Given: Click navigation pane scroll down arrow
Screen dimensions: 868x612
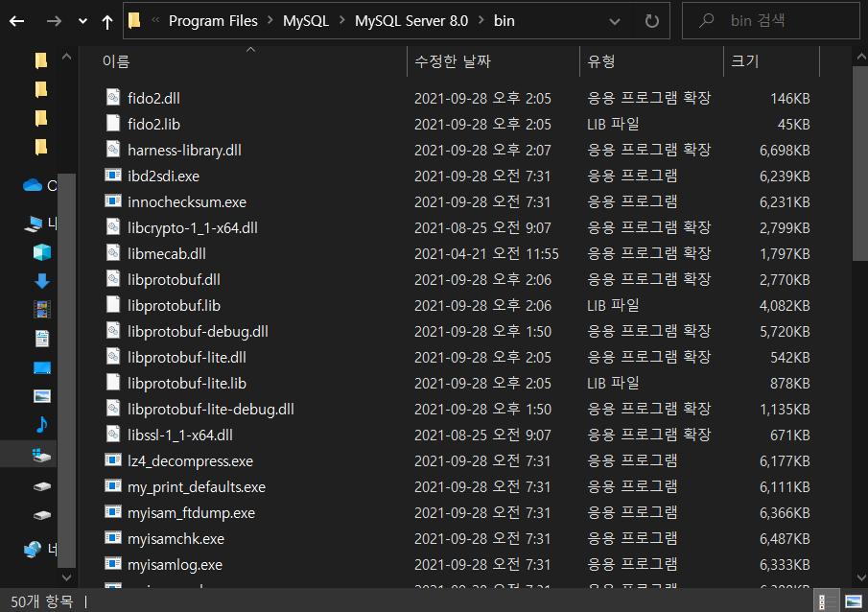Looking at the screenshot, I should coord(66,577).
